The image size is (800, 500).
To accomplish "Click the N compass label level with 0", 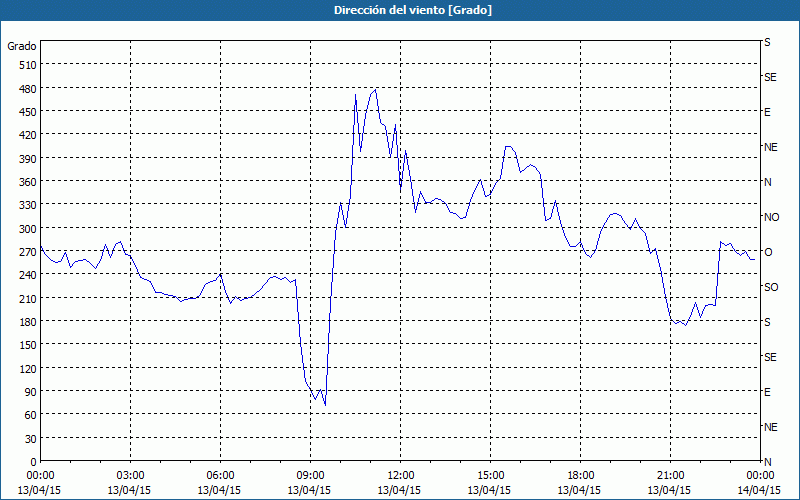I will tap(767, 462).
